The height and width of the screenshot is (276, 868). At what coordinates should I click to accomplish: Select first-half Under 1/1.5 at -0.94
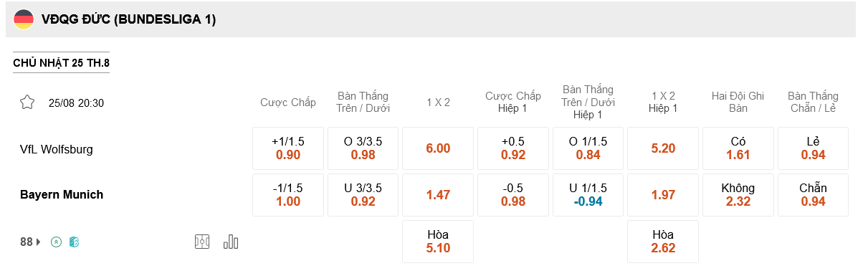pyautogui.click(x=588, y=195)
